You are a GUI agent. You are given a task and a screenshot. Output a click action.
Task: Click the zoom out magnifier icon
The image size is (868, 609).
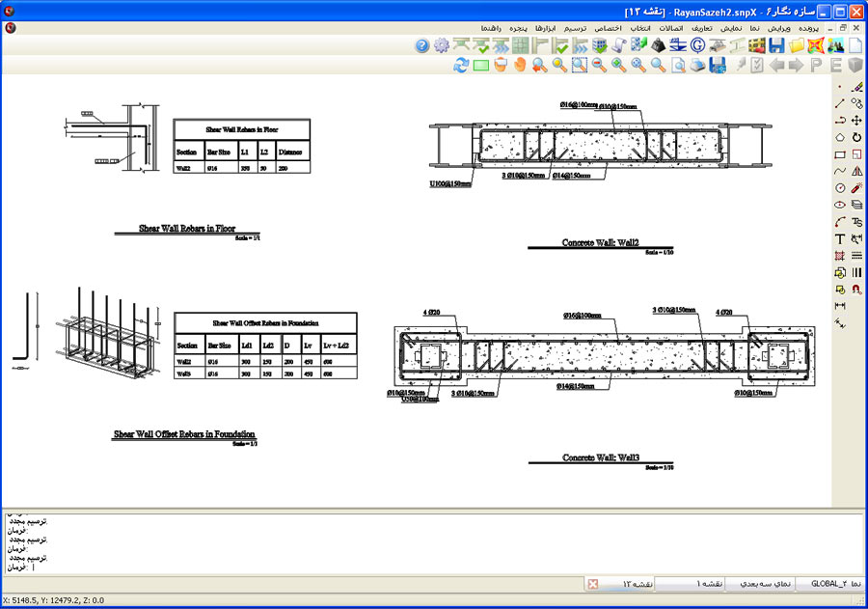tap(599, 65)
